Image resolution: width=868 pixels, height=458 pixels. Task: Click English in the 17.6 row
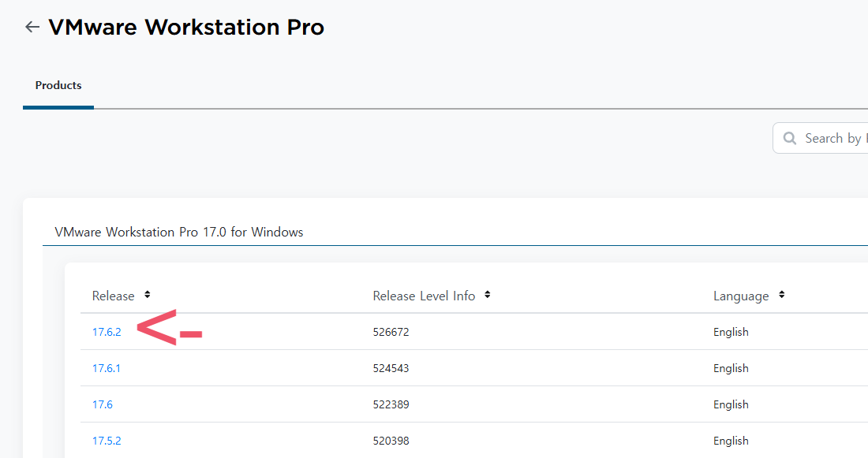click(x=731, y=404)
